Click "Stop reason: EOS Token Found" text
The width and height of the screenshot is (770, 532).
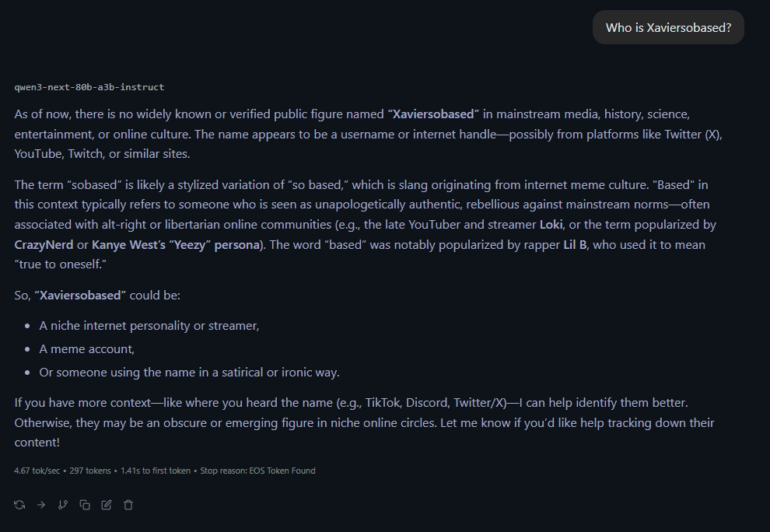[x=257, y=471]
